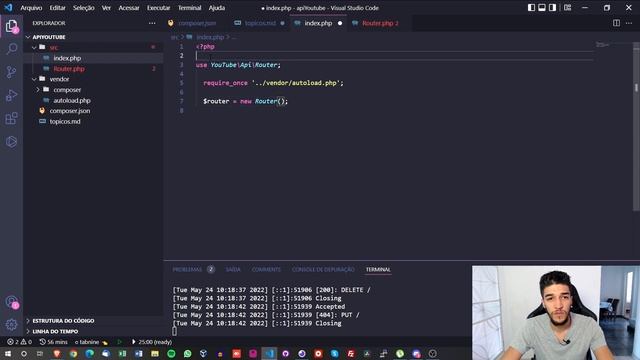Open the Search view in activity bar
The width and height of the screenshot is (640, 360).
11,49
